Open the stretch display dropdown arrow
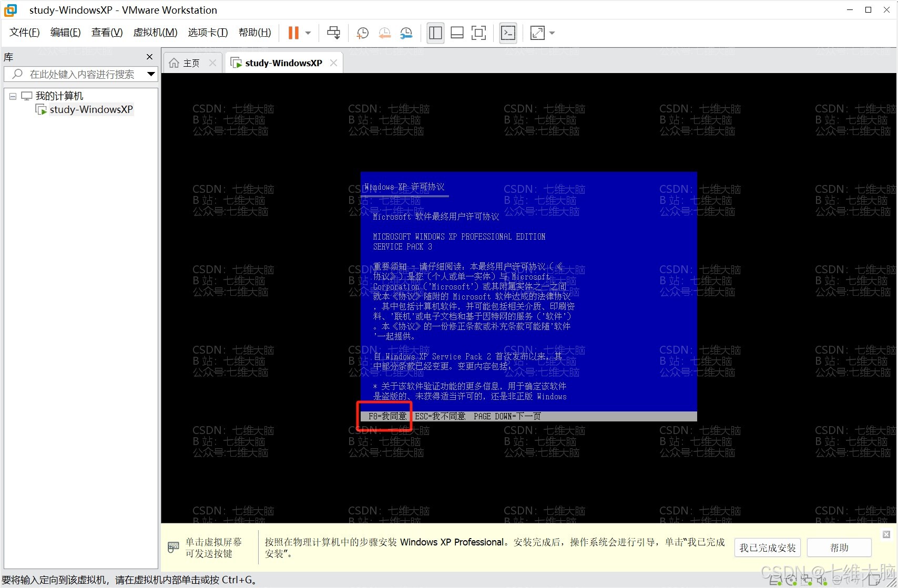Screen dimensions: 898x588 (x=552, y=33)
